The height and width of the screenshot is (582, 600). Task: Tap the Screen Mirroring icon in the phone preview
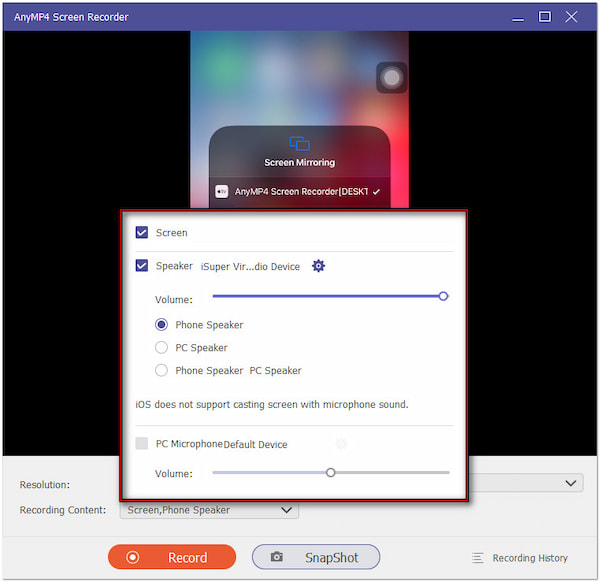[x=300, y=143]
